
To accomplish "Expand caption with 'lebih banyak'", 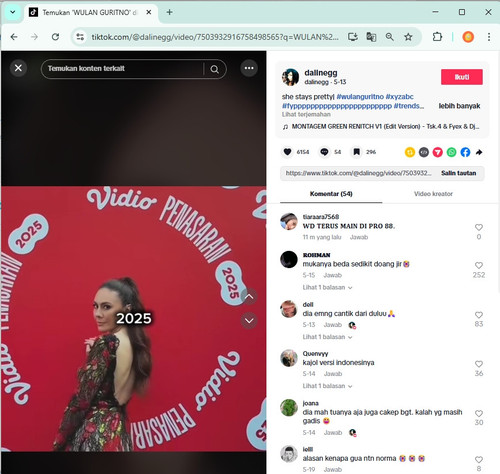I will (x=459, y=106).
